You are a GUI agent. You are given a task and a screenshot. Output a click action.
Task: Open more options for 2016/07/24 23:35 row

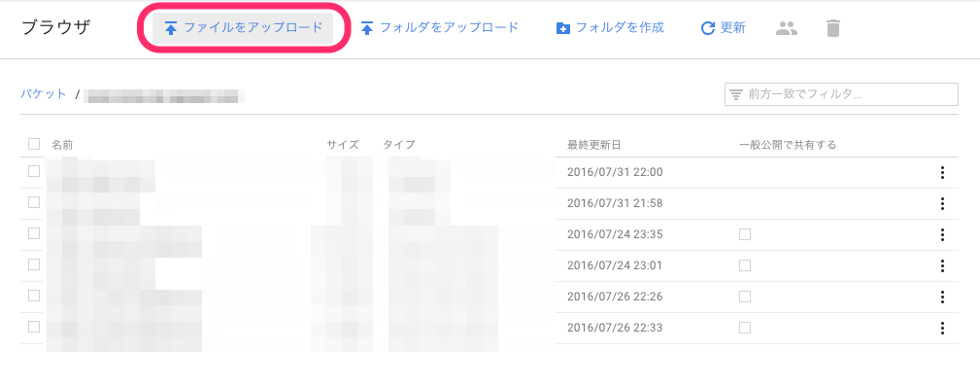942,234
